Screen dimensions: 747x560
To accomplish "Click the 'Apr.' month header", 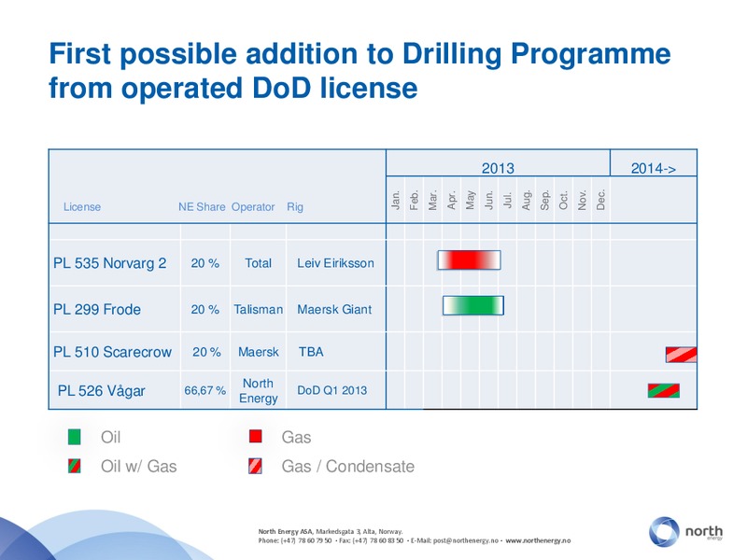I will [x=452, y=200].
